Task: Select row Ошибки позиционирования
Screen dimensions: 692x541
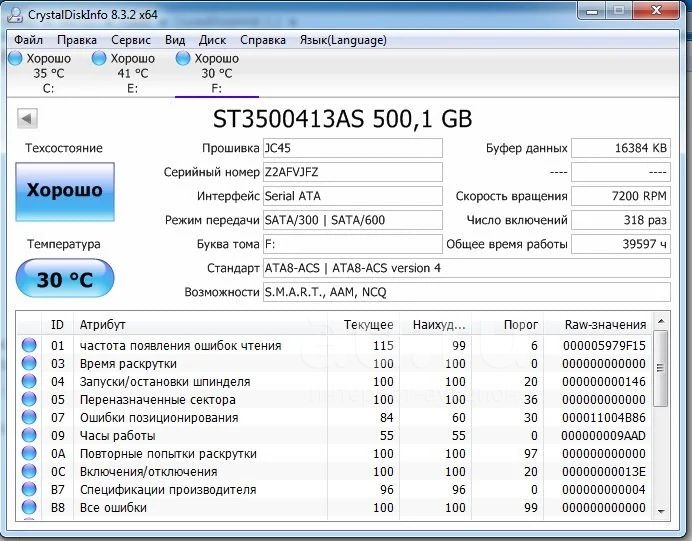Action: tap(335, 417)
